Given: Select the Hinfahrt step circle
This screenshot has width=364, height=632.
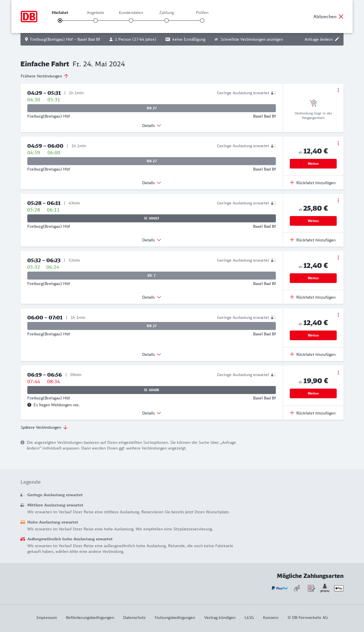Looking at the screenshot, I should pos(60,20).
